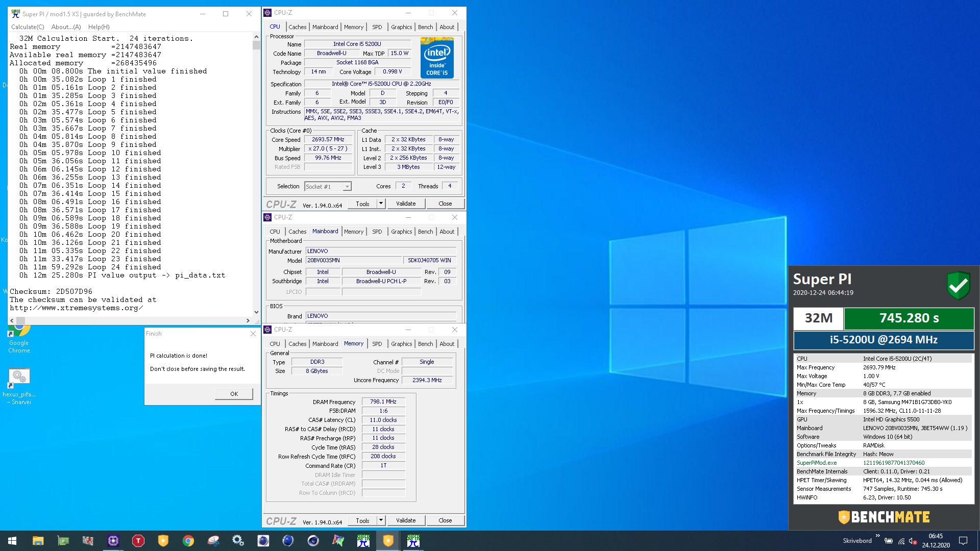The width and height of the screenshot is (980, 551).
Task: Open Memory tab in middle CPU-Z window
Action: pos(354,232)
